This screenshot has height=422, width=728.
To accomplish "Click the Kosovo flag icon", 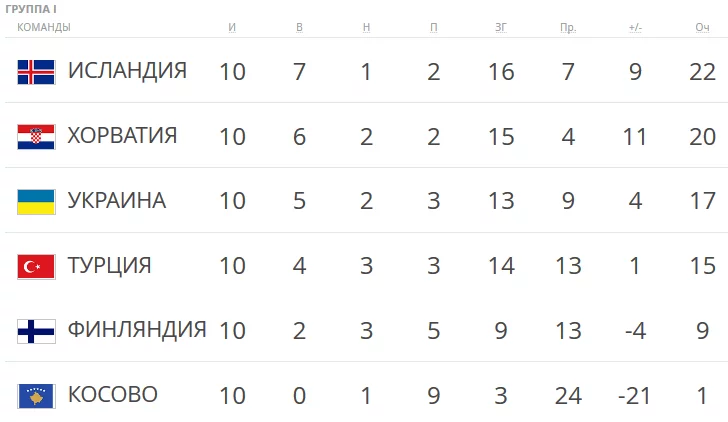I will (36, 396).
